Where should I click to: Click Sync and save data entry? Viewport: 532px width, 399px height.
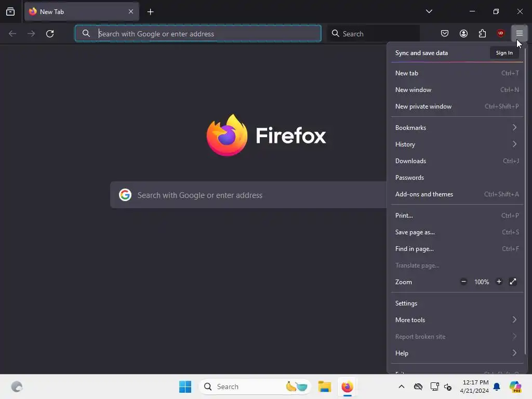pyautogui.click(x=421, y=53)
